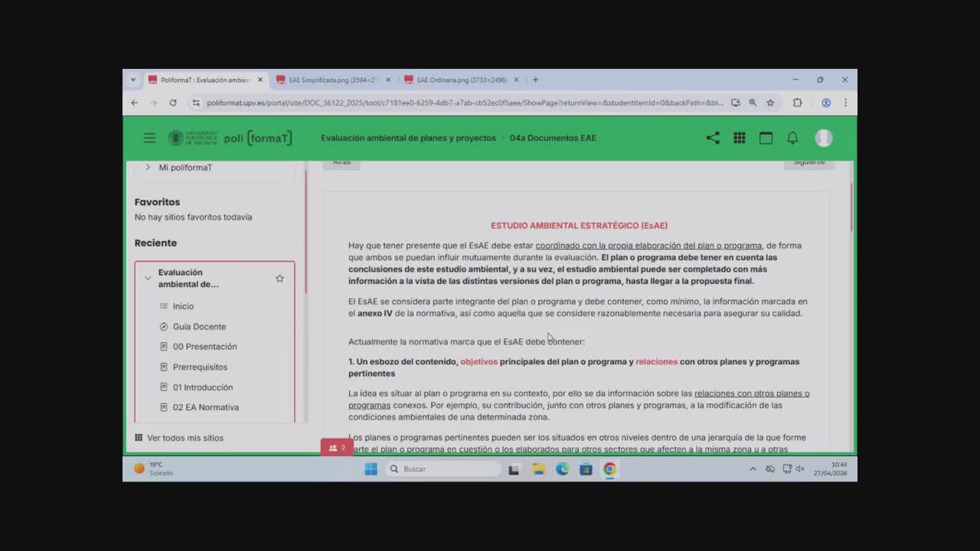The image size is (980, 551).
Task: Open Prerrequisitos in sidebar
Action: pyautogui.click(x=200, y=367)
